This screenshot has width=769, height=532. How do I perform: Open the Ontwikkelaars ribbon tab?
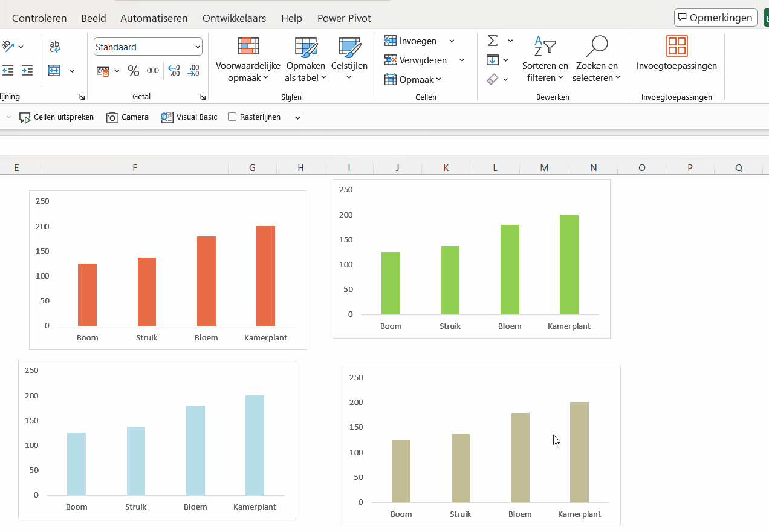tap(235, 18)
